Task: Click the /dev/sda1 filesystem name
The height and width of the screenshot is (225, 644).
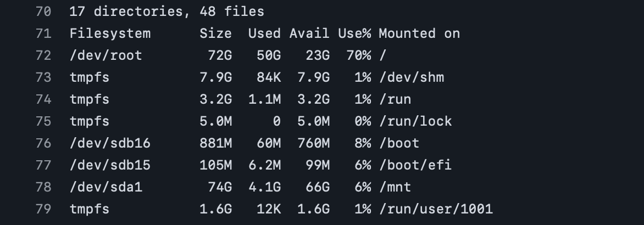Action: coord(106,187)
